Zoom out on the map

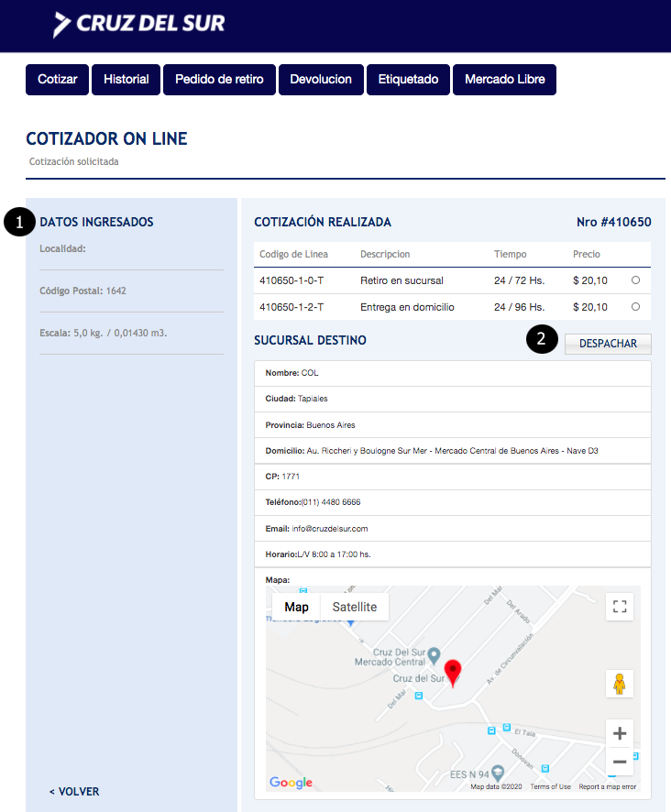pyautogui.click(x=620, y=762)
